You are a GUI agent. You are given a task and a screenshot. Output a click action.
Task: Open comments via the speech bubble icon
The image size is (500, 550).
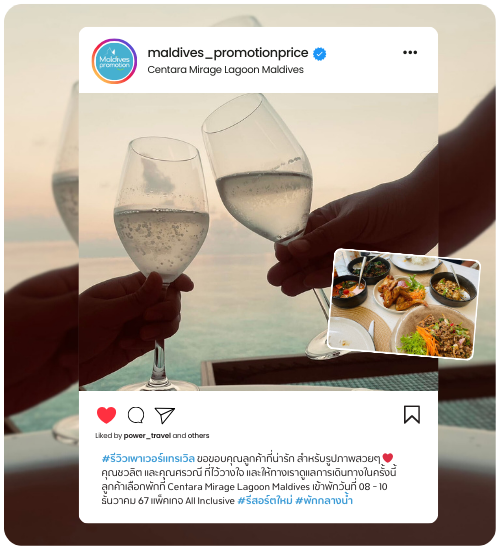[136, 415]
